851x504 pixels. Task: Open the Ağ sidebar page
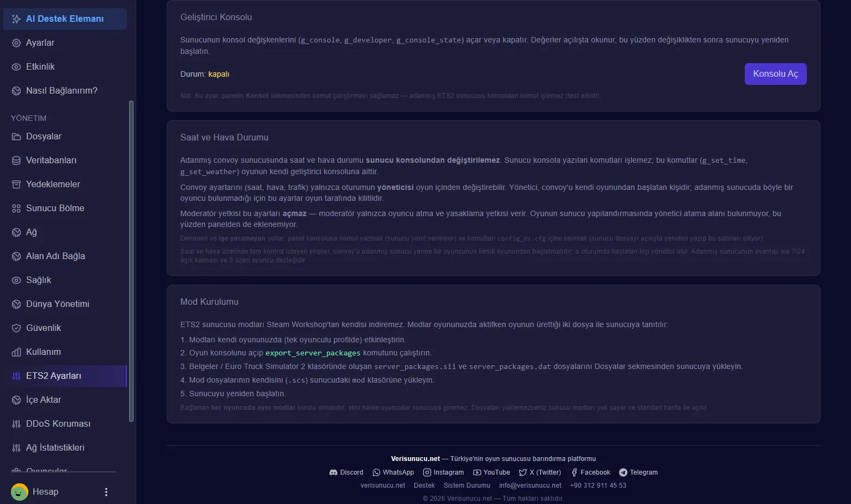click(65, 232)
